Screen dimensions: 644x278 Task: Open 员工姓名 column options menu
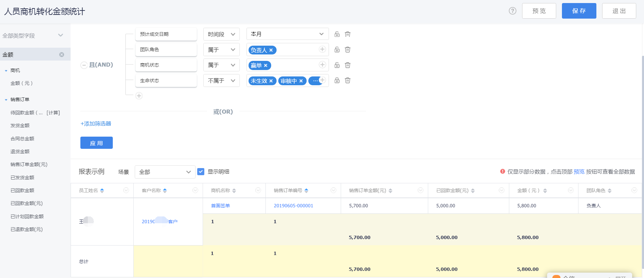(x=126, y=190)
